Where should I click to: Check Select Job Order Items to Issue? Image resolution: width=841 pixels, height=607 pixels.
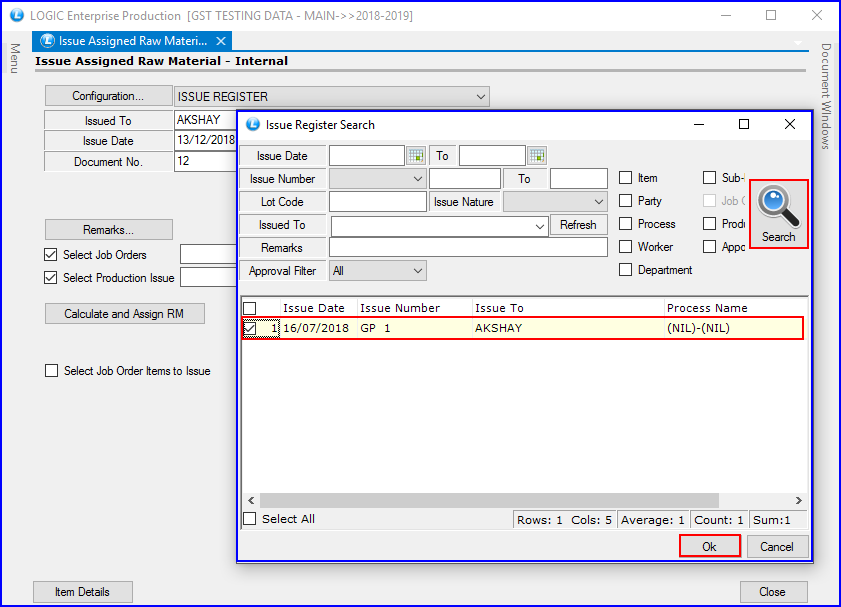(51, 371)
